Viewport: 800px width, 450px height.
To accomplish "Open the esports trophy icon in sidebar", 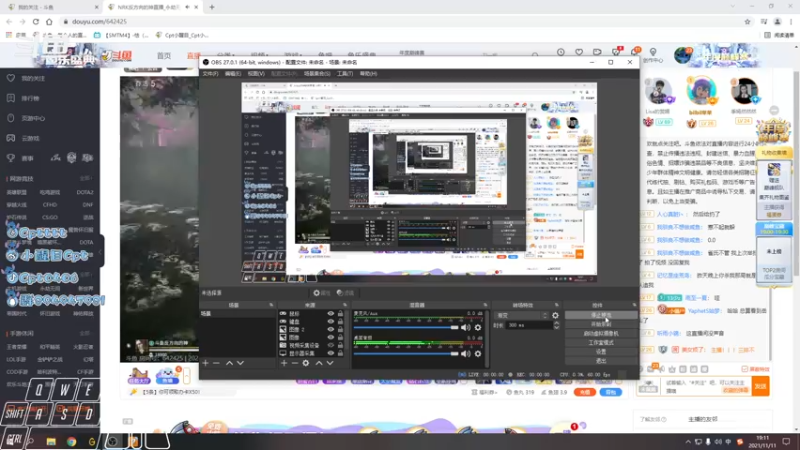I will (x=11, y=158).
